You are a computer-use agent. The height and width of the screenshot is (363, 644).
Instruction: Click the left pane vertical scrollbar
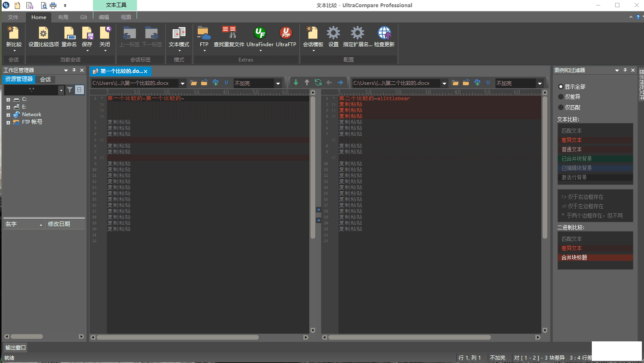coord(313,168)
